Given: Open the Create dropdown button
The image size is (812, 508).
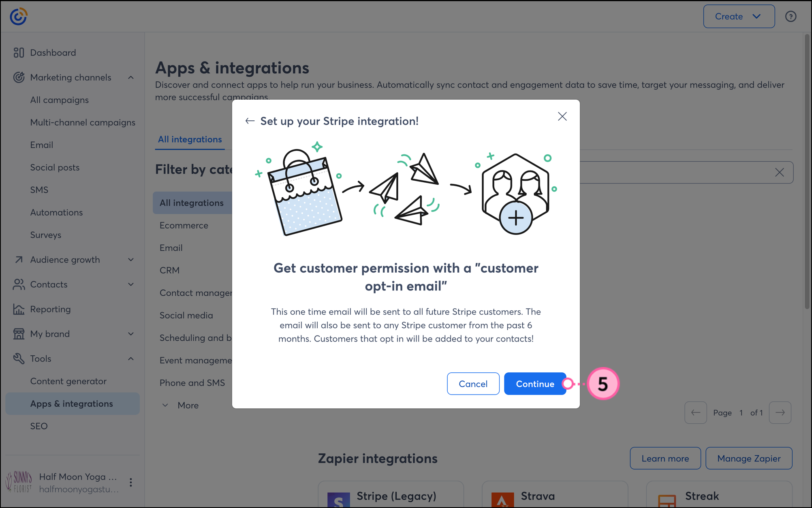Looking at the screenshot, I should click(x=739, y=16).
